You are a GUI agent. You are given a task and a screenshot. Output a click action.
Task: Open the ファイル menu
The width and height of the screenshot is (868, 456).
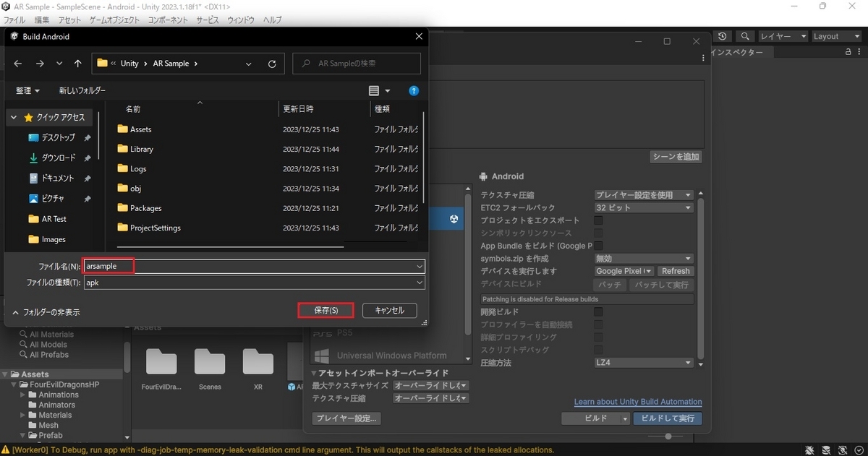pos(14,20)
